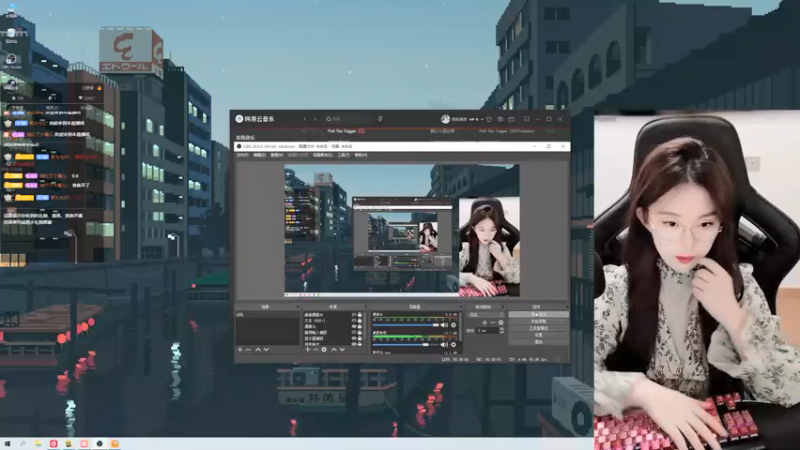Open NetEase Music settings gear icon
The width and height of the screenshot is (800, 450).
pos(501,119)
